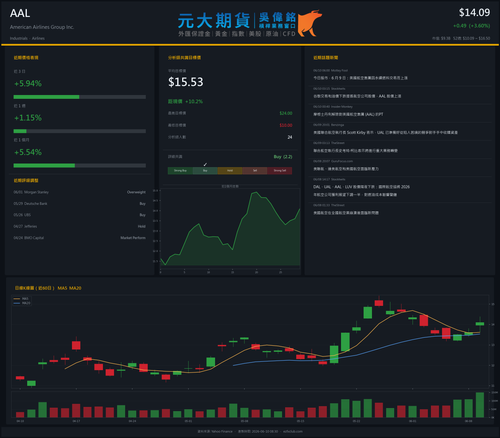500x438 pixels.
Task: Click the Morgan Stanley rating row
Action: pos(80,192)
